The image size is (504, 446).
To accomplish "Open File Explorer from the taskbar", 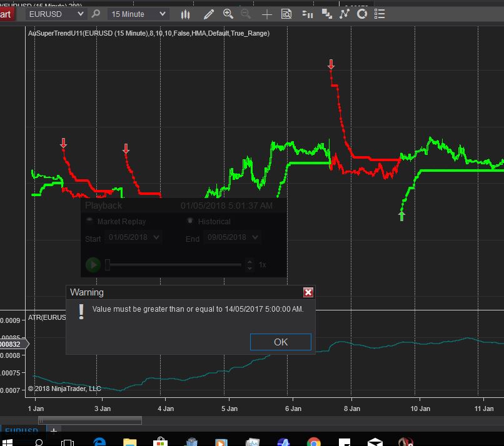I will coord(130,442).
